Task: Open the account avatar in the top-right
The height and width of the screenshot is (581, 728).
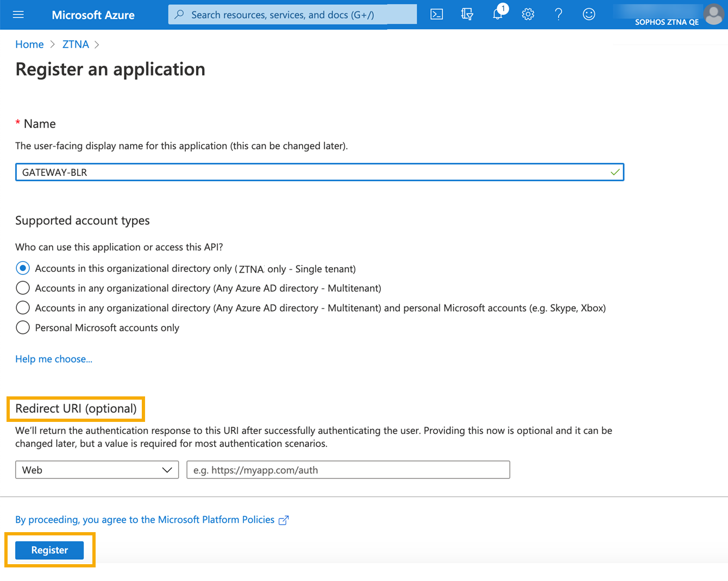Action: click(x=713, y=15)
